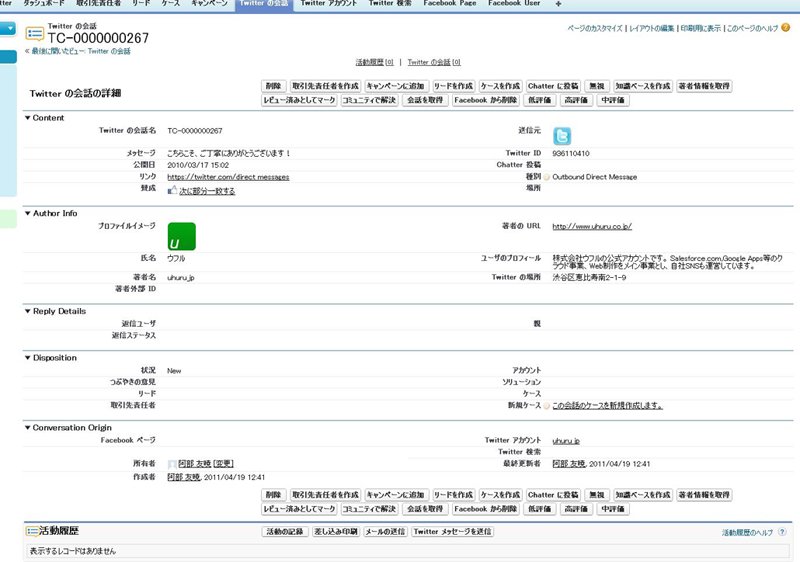Click 無視 in the upper button row
800x562 pixels.
point(596,86)
